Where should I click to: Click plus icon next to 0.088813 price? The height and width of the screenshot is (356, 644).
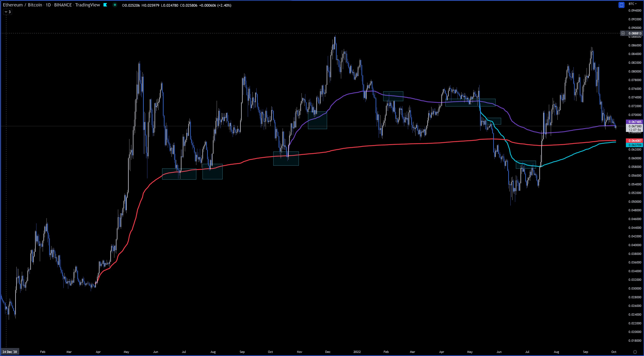click(623, 33)
